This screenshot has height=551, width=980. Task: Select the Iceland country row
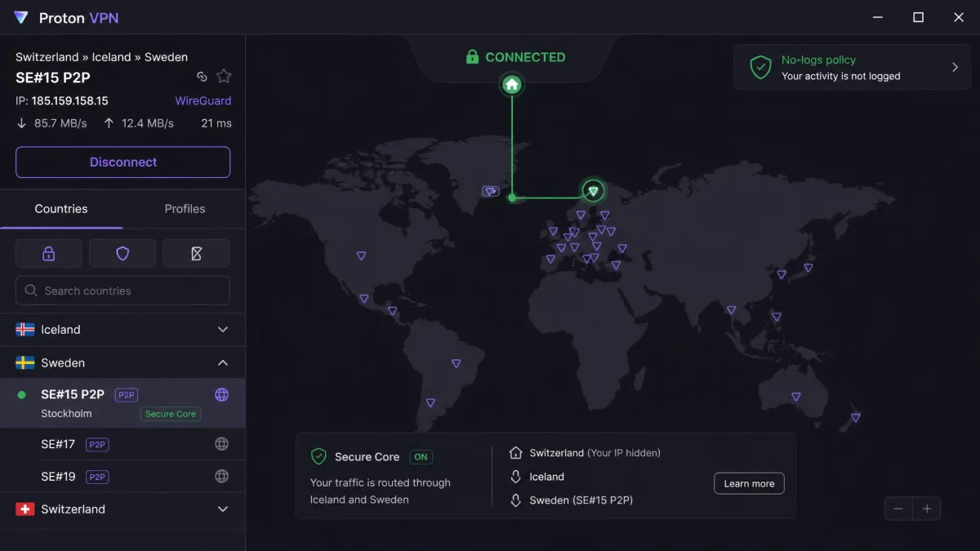122,330
